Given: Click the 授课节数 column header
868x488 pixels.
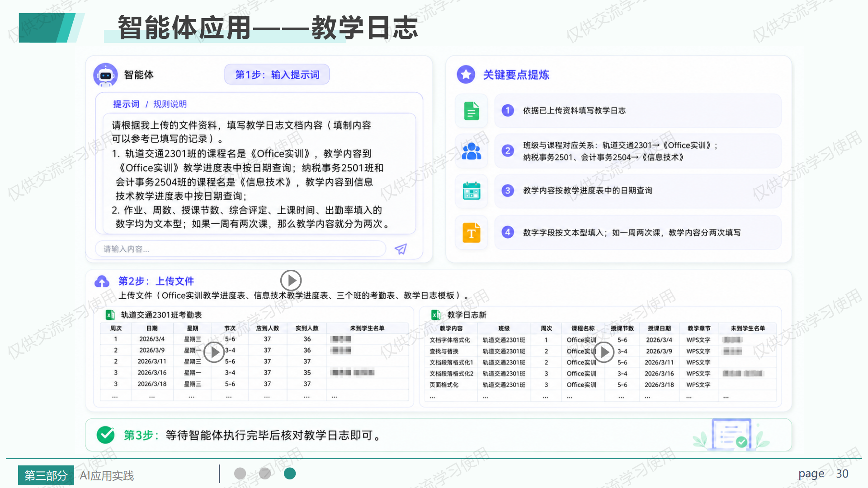Looking at the screenshot, I should point(622,328).
